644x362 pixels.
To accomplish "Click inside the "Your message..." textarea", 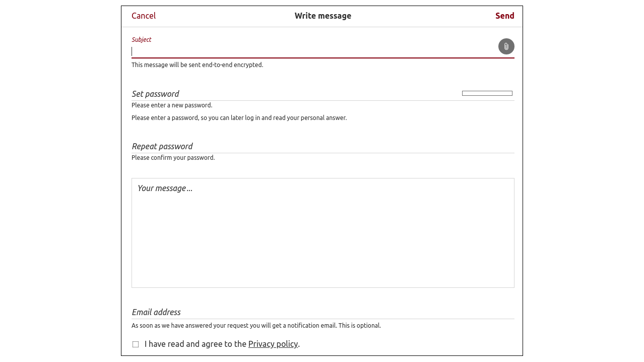I will tap(323, 232).
